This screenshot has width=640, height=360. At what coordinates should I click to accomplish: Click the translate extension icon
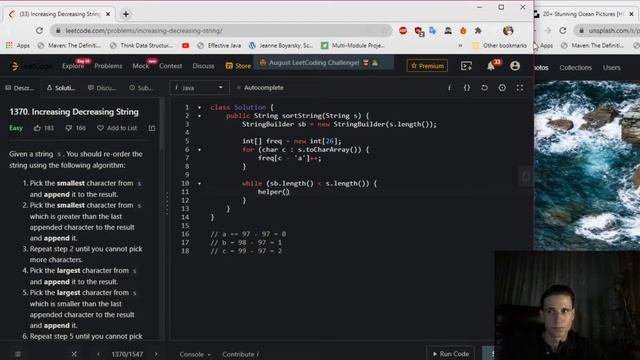433,31
